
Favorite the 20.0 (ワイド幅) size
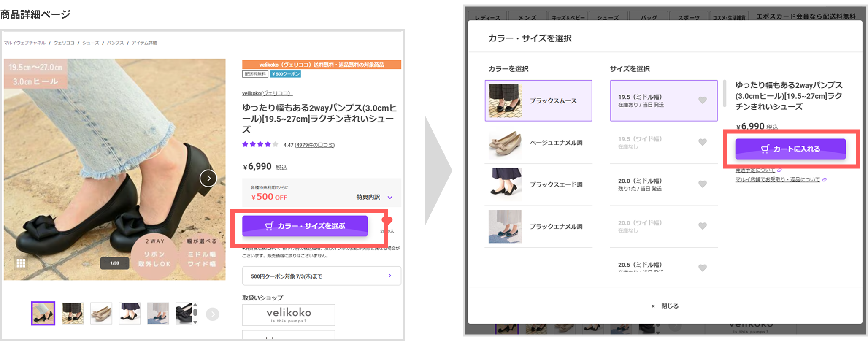coord(702,226)
